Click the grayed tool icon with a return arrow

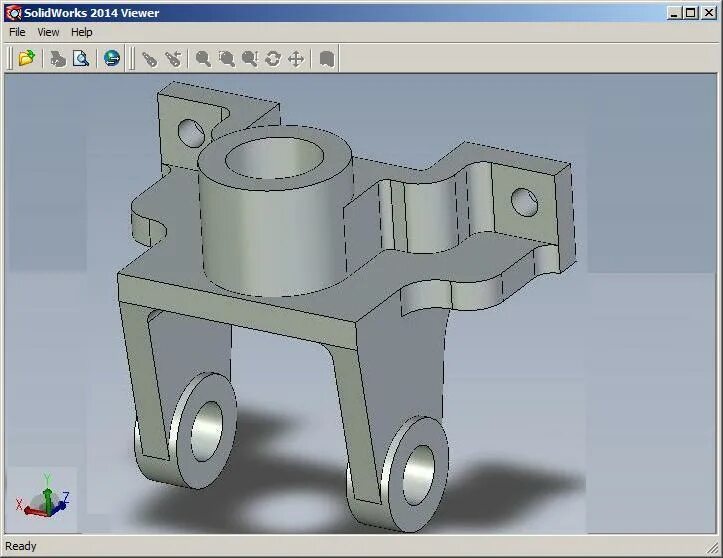(173, 59)
